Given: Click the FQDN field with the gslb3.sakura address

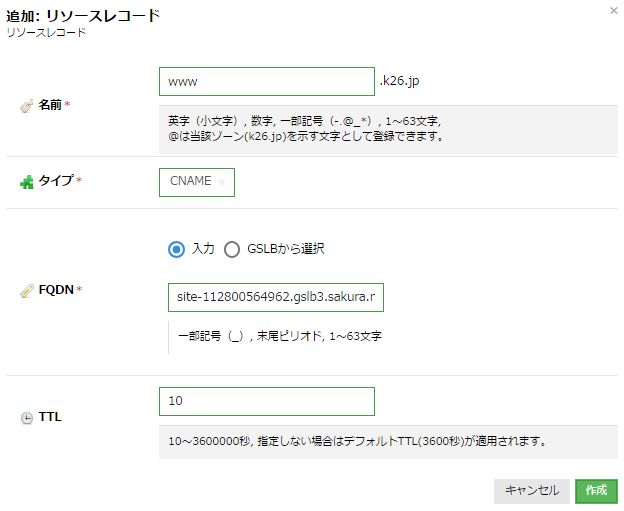Looking at the screenshot, I should click(276, 298).
